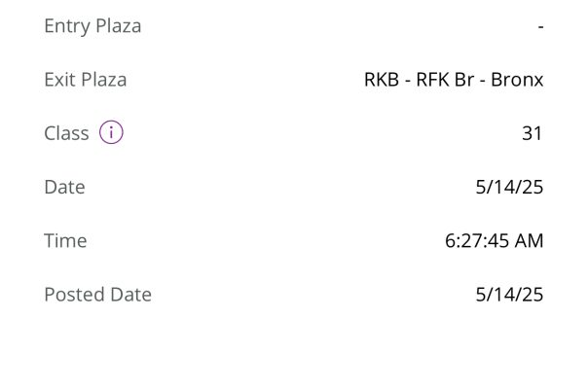This screenshot has width=588, height=389.
Task: Select the Date value 5/14/25
Action: [509, 187]
